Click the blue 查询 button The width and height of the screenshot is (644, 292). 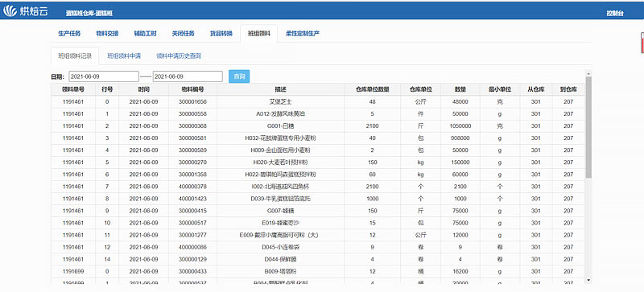point(239,76)
